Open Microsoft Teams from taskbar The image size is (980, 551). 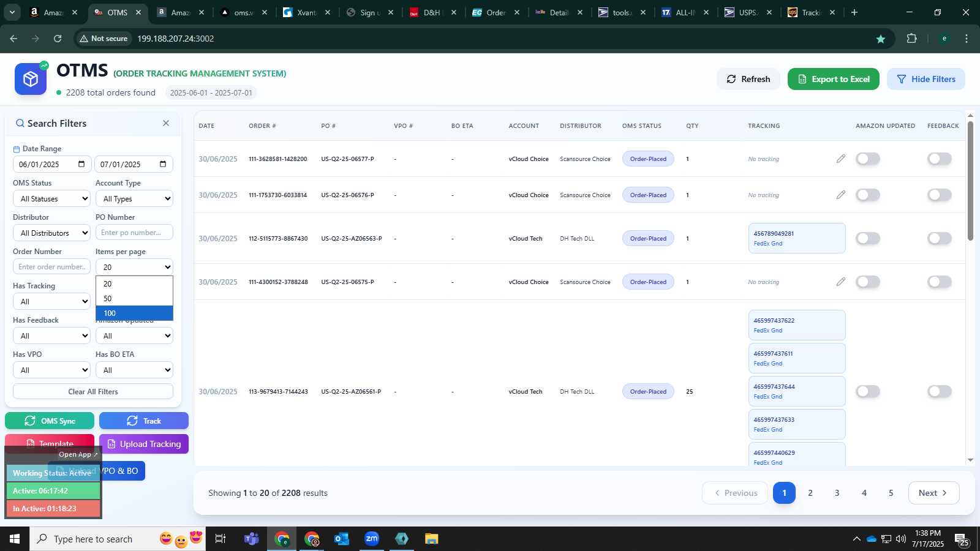pyautogui.click(x=251, y=539)
